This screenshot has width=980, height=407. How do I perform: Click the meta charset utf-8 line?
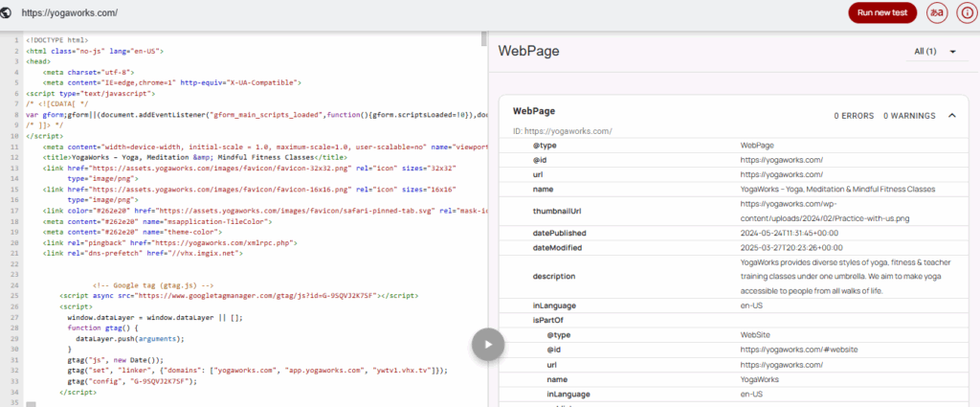click(89, 72)
